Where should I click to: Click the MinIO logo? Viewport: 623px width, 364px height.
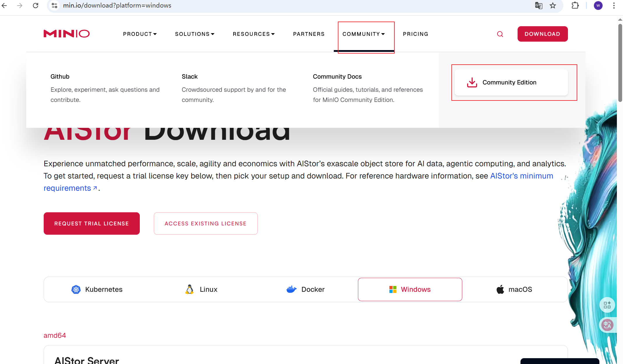[67, 34]
